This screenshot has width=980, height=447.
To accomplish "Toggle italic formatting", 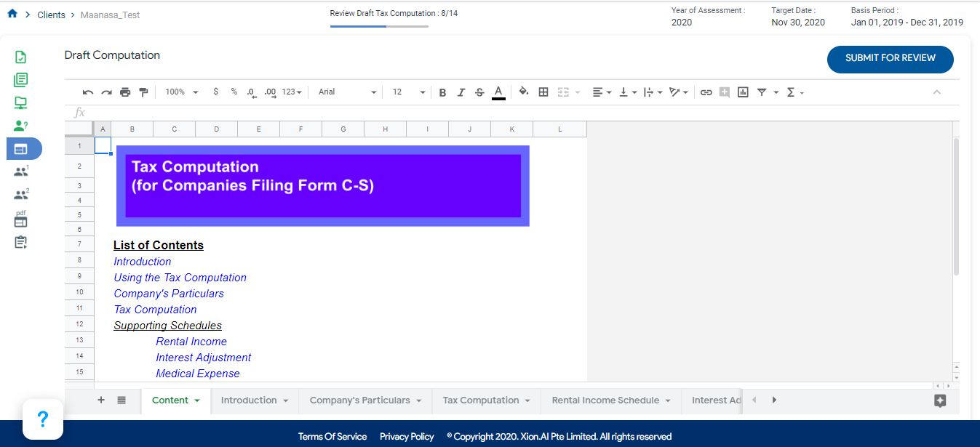I will (461, 92).
